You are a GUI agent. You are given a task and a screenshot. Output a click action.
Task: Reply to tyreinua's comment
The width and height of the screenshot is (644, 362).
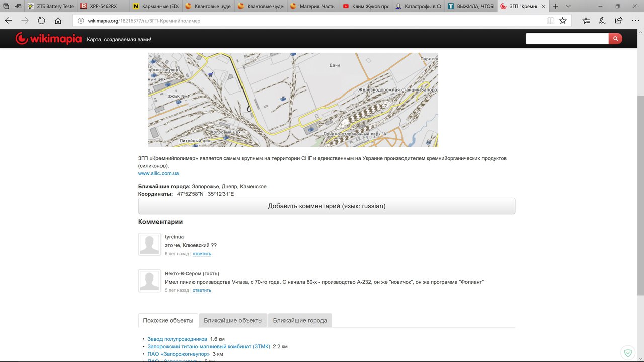202,254
